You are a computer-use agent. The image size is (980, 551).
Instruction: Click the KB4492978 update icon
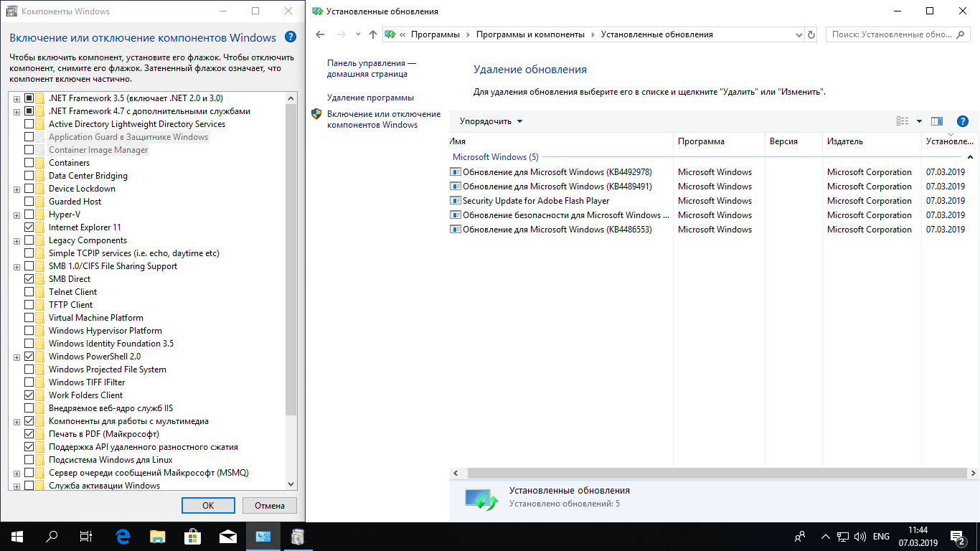coord(455,172)
